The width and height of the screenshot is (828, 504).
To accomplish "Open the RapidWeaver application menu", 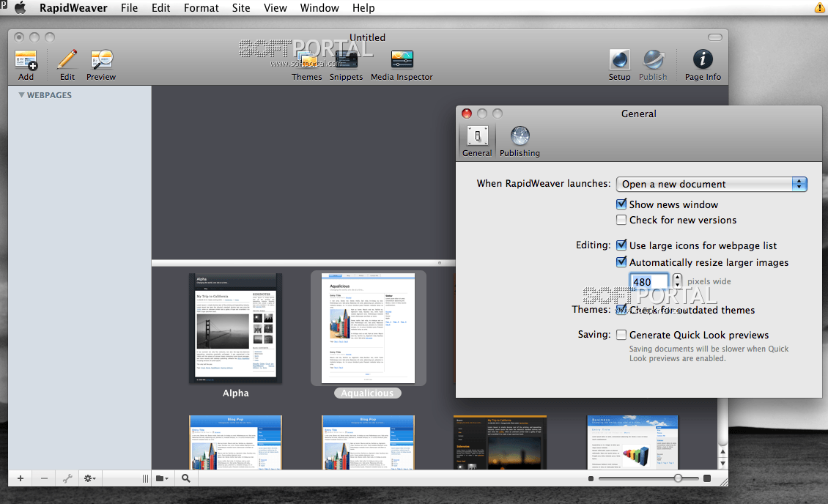I will tap(73, 8).
